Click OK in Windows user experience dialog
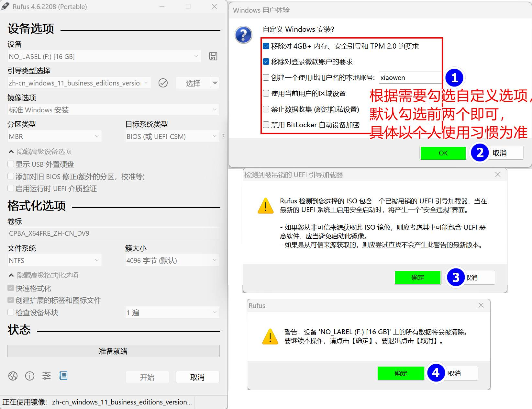The width and height of the screenshot is (532, 409). 443,153
